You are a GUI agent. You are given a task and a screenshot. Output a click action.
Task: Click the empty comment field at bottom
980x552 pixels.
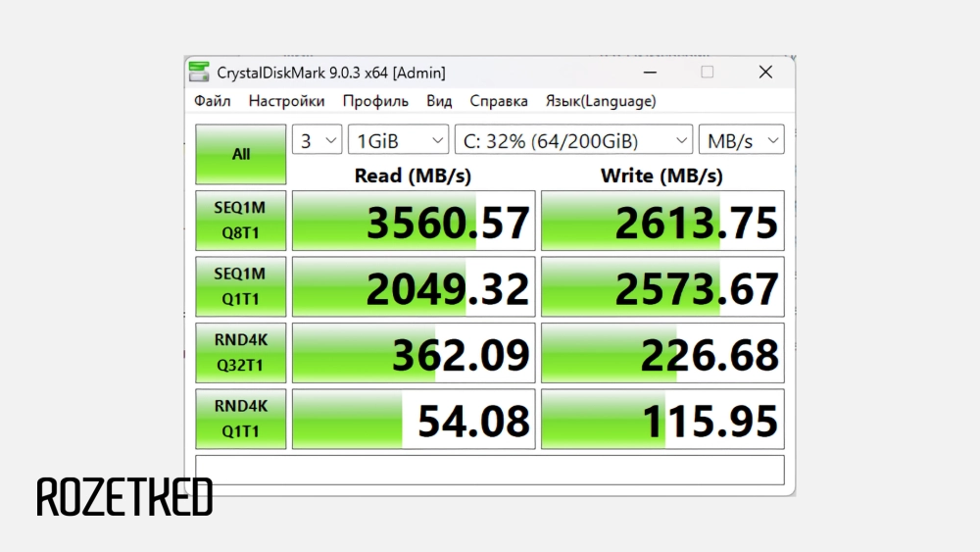(x=490, y=470)
